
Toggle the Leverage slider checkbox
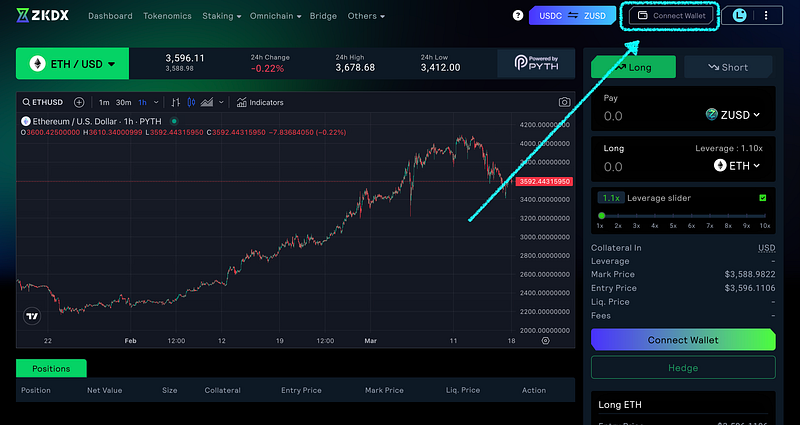(x=763, y=198)
